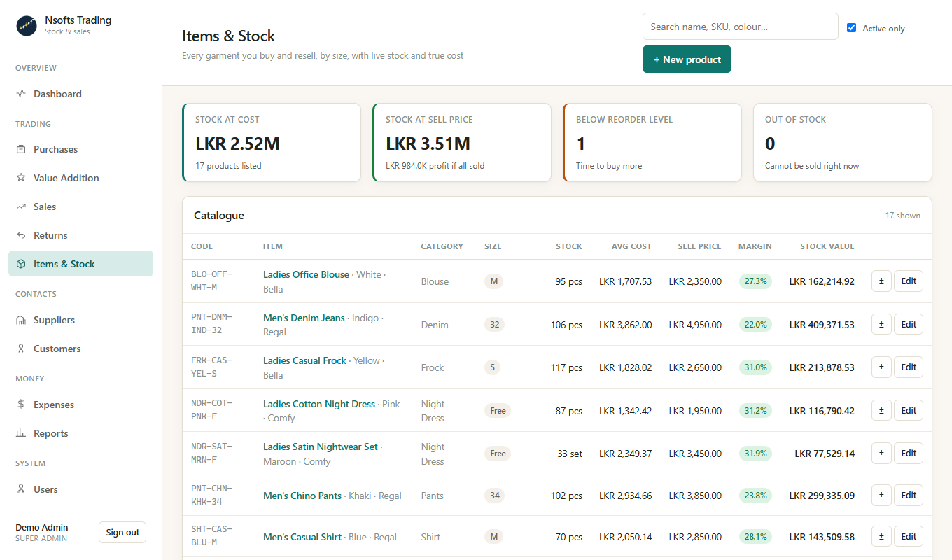Adjust stock for Men's Chino Pants
The height and width of the screenshot is (560, 952).
click(881, 496)
